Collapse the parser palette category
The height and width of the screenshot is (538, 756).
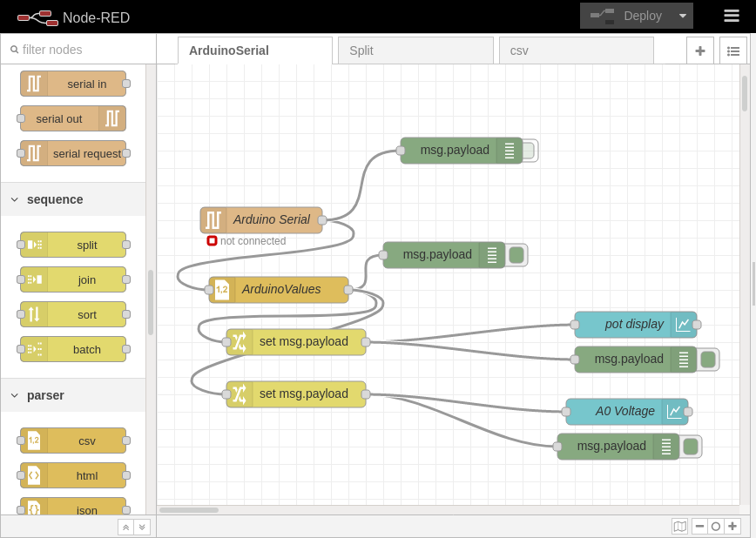[15, 395]
